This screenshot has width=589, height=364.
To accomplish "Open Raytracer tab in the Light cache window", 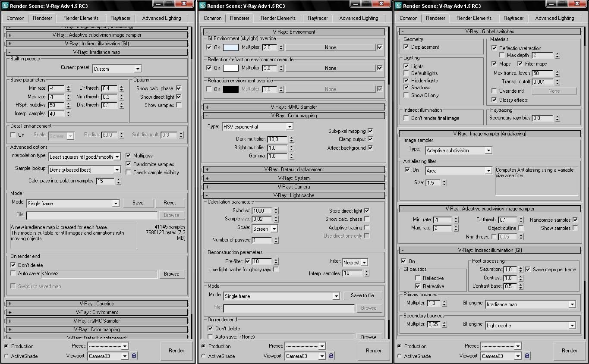I will 318,18.
